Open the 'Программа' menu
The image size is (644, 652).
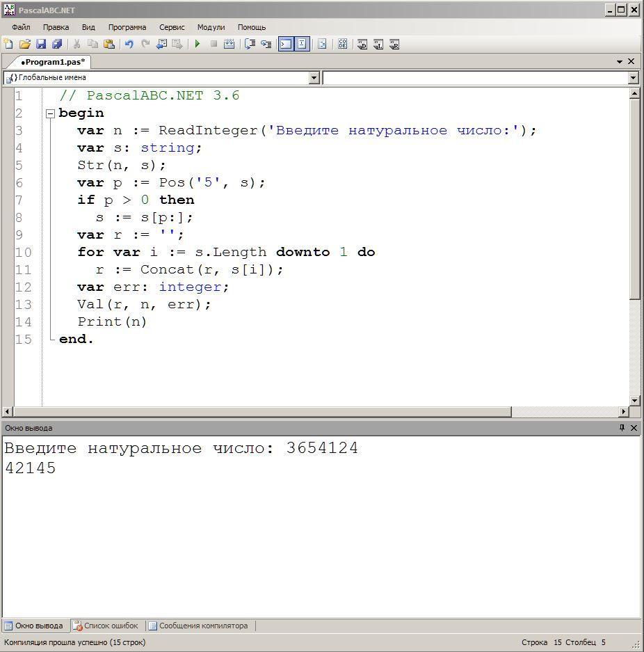coord(127,27)
